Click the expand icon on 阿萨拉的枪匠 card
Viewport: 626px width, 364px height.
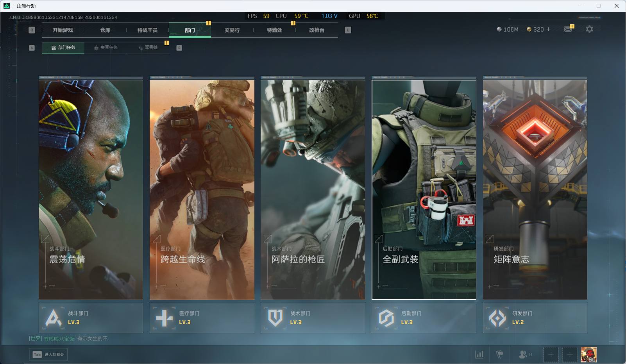coord(268,238)
